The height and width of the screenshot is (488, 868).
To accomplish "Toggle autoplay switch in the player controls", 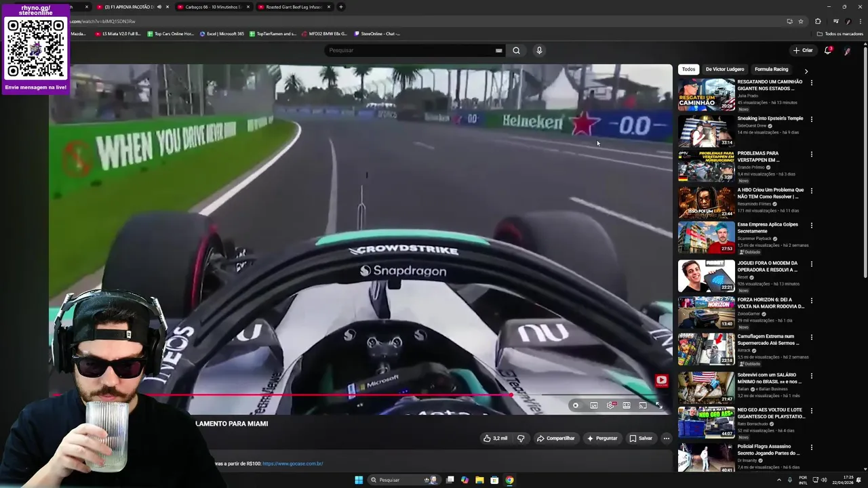I will tap(576, 405).
